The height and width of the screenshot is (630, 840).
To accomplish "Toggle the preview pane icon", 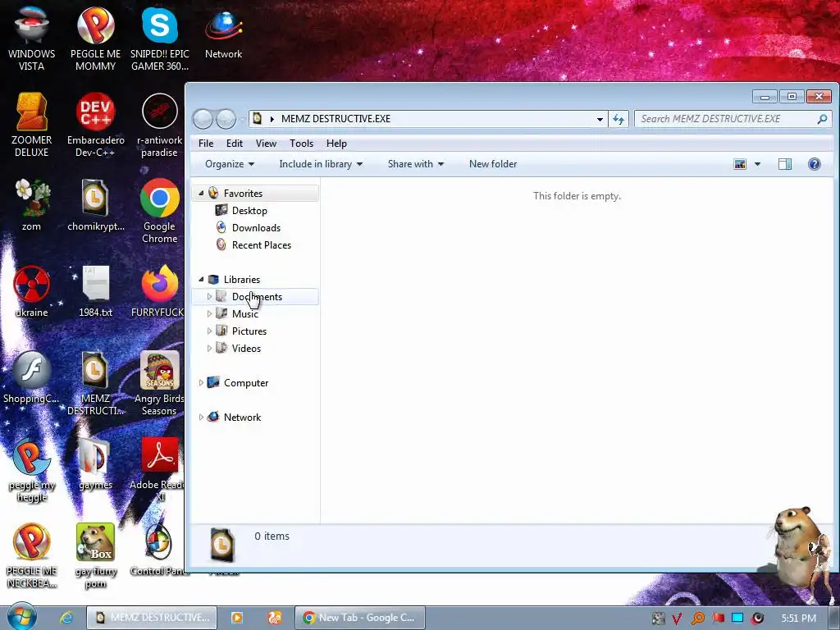I will point(785,164).
